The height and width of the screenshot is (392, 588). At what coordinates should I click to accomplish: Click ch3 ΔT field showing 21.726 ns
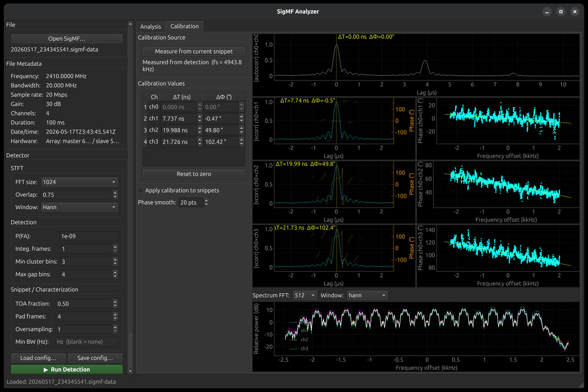click(179, 142)
